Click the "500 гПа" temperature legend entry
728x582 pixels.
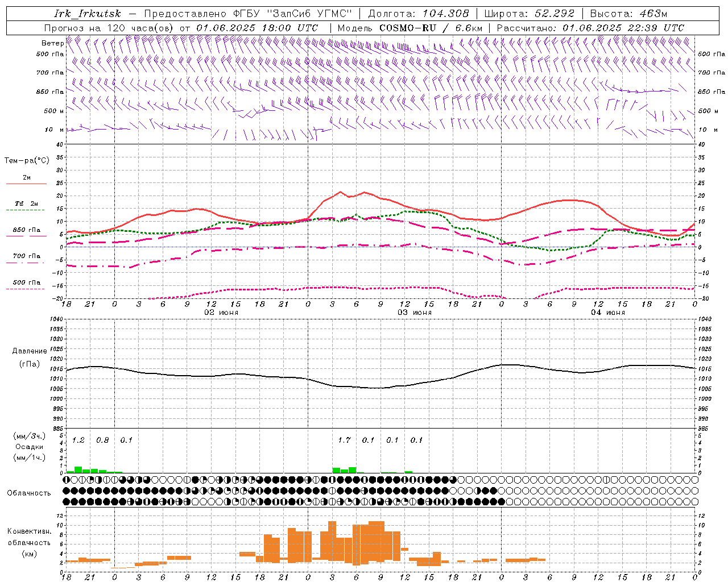tap(27, 282)
